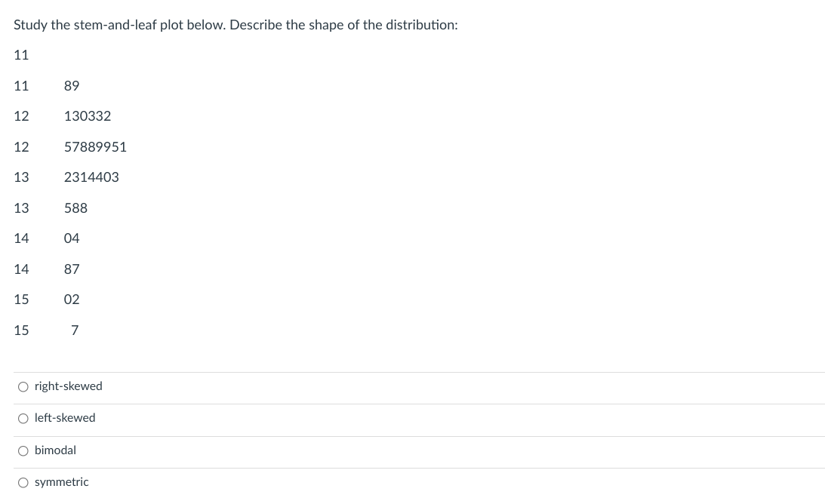Click the stem 11 with leaves 89
Screen dimensions: 825x504
pos(21,86)
